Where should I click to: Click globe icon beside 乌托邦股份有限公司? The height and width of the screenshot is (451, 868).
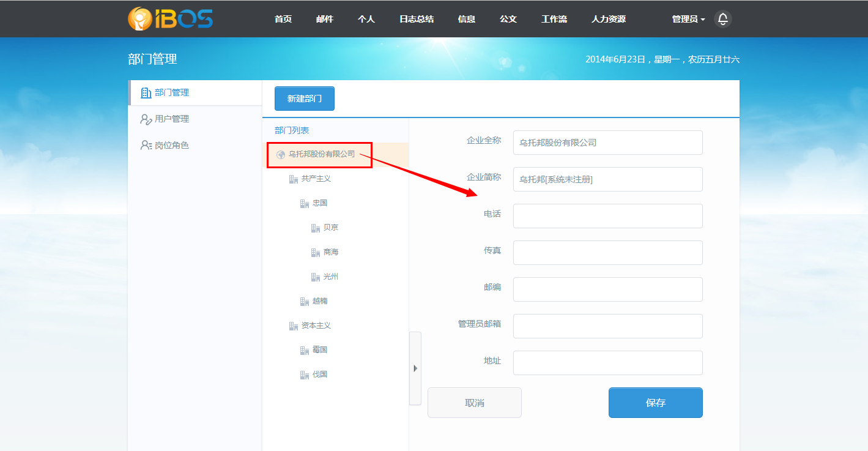(281, 155)
